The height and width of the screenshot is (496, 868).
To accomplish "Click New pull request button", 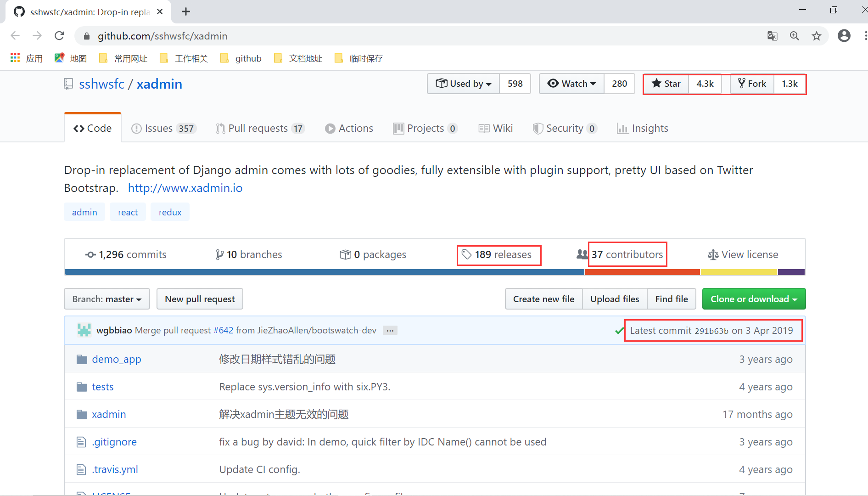I will coord(200,299).
